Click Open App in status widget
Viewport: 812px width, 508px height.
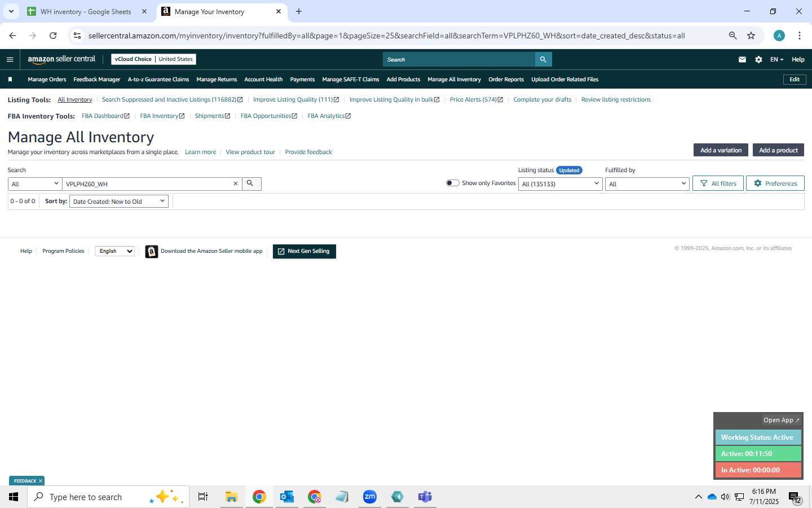[x=781, y=420]
